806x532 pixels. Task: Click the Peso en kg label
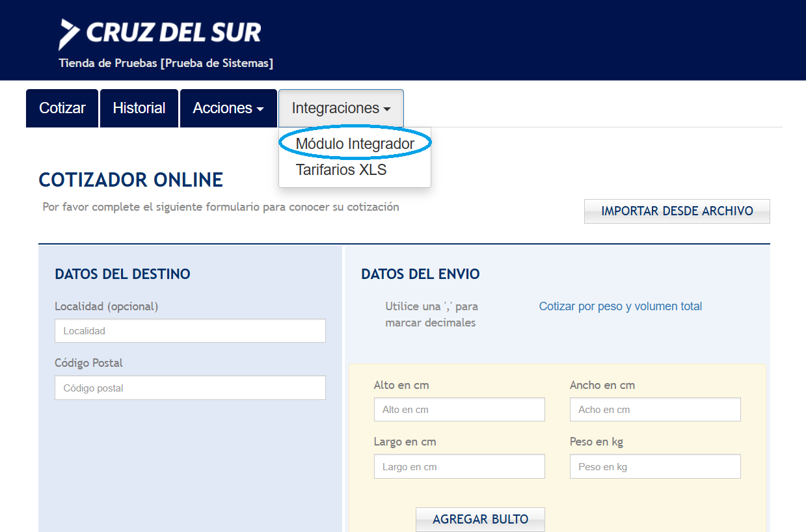point(596,442)
